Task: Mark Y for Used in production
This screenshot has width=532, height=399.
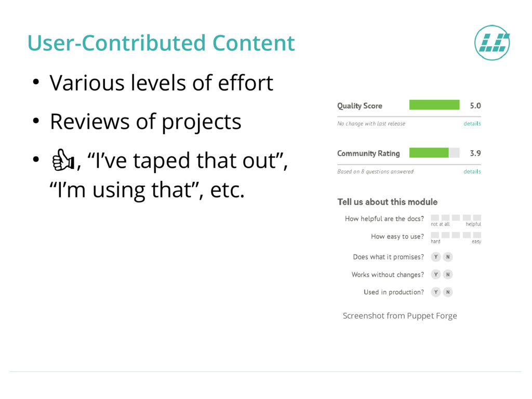Action: (x=436, y=292)
